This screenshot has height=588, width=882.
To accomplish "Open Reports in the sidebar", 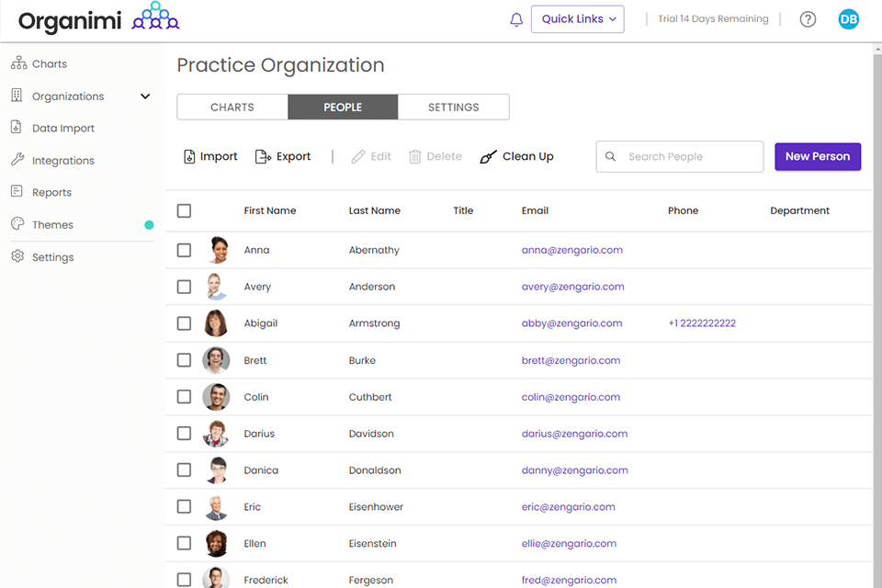I will tap(41, 192).
